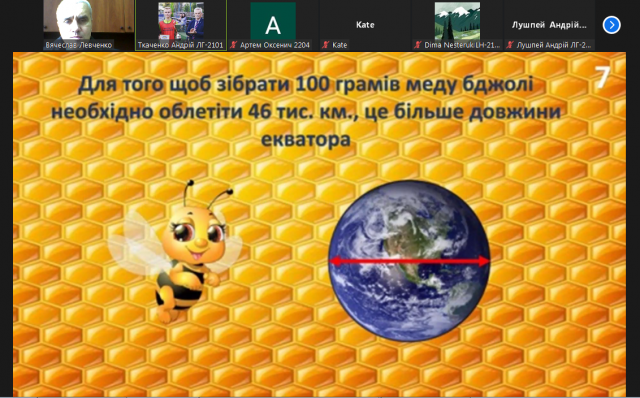Click the Earth globe image on slide
Image resolution: width=640 pixels, height=398 pixels.
409,260
